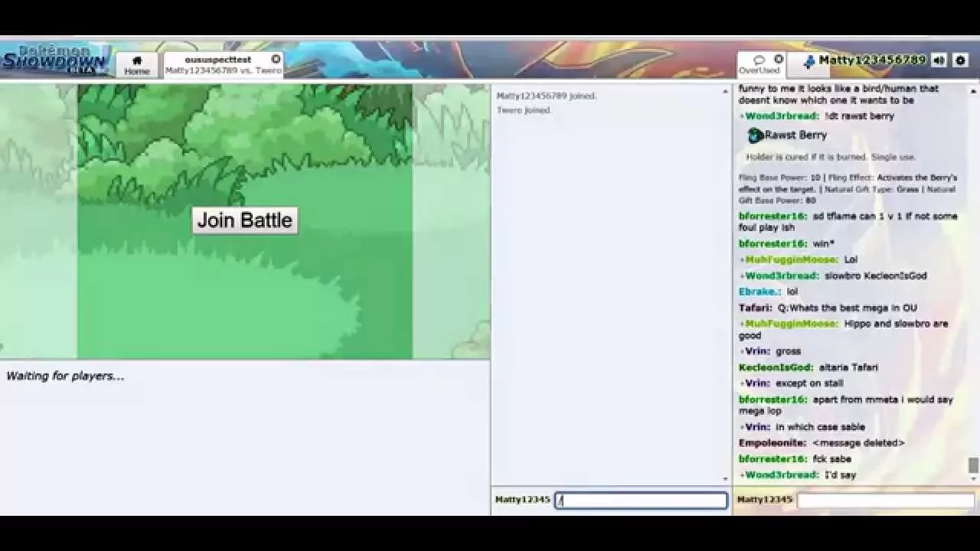Click MuhFugginMoose beside the 'Lol' message
This screenshot has height=551, width=980.
pyautogui.click(x=792, y=259)
